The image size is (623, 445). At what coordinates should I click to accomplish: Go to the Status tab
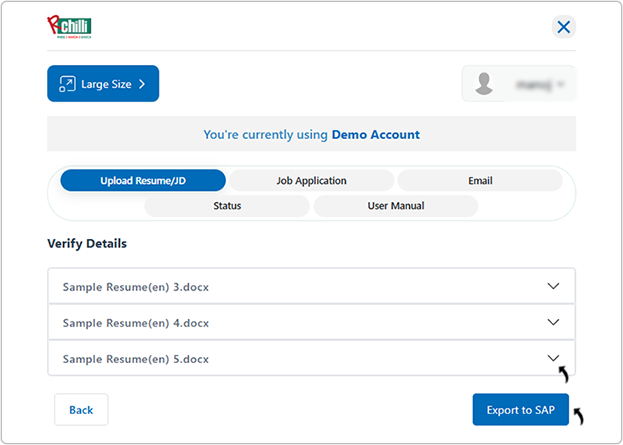pos(226,206)
